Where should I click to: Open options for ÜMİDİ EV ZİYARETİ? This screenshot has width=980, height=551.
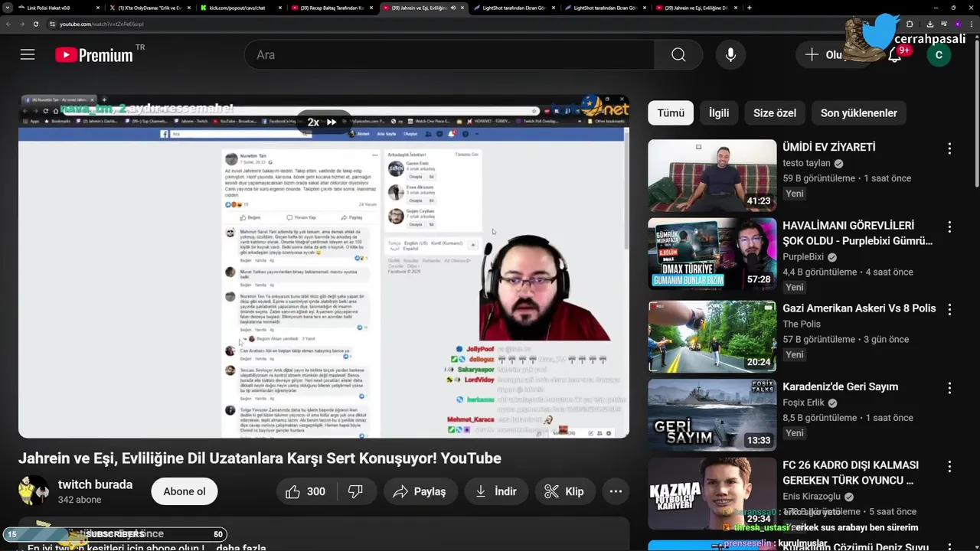coord(949,148)
